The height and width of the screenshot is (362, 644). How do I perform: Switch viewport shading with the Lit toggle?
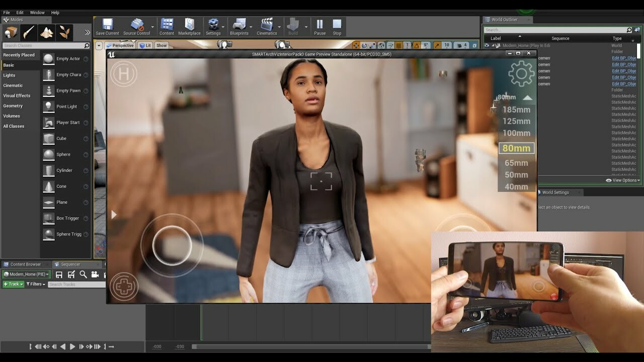click(145, 45)
